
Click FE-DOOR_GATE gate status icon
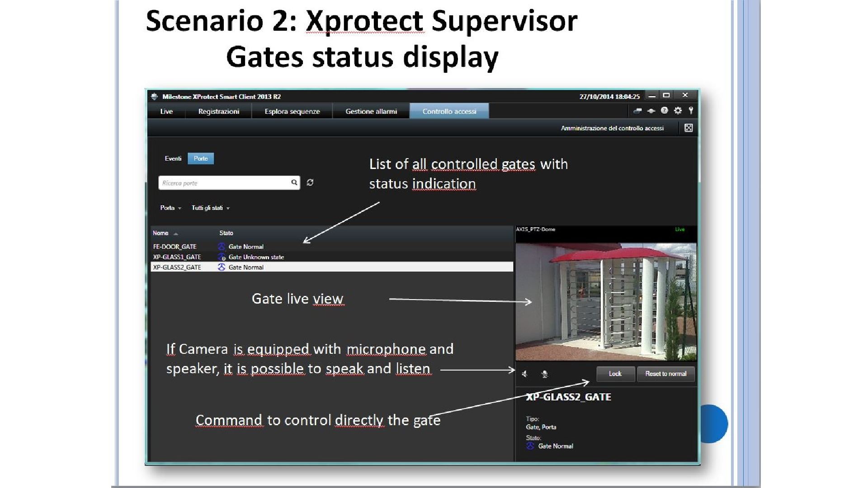pyautogui.click(x=222, y=247)
